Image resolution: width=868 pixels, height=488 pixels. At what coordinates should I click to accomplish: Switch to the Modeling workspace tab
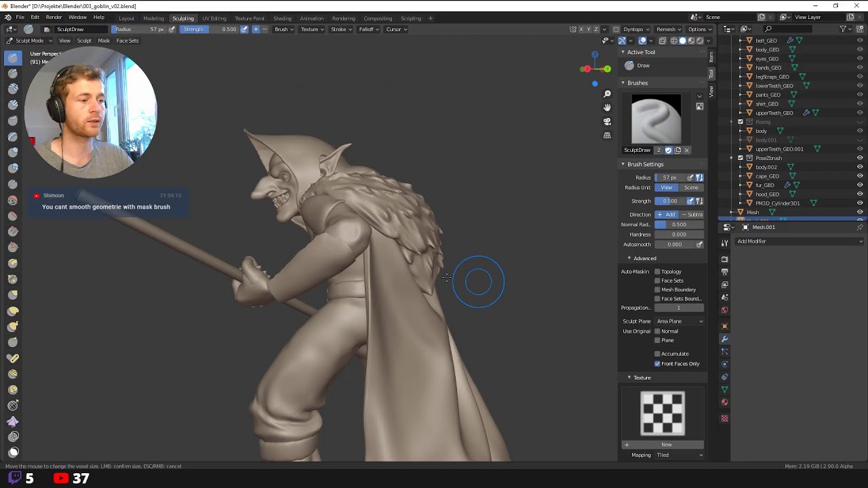point(153,18)
